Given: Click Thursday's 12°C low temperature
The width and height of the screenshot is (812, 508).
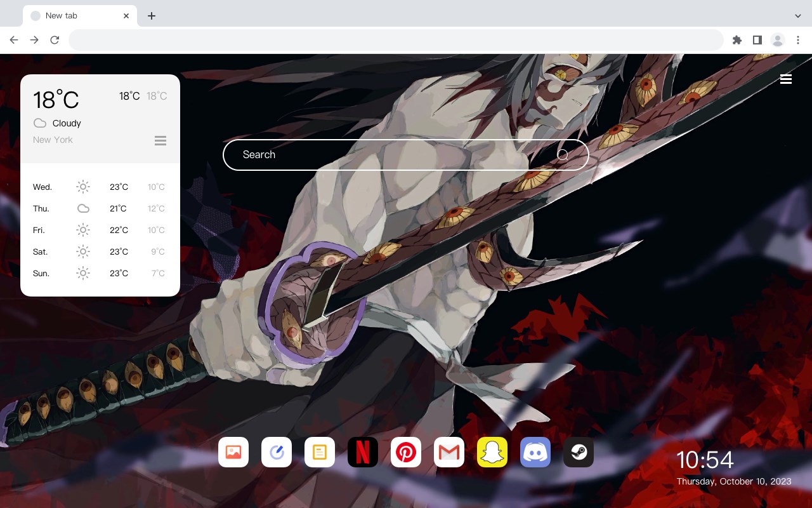Looking at the screenshot, I should [156, 209].
